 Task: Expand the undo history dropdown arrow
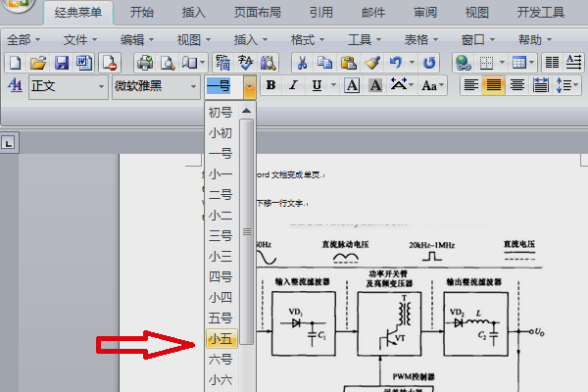[x=412, y=63]
